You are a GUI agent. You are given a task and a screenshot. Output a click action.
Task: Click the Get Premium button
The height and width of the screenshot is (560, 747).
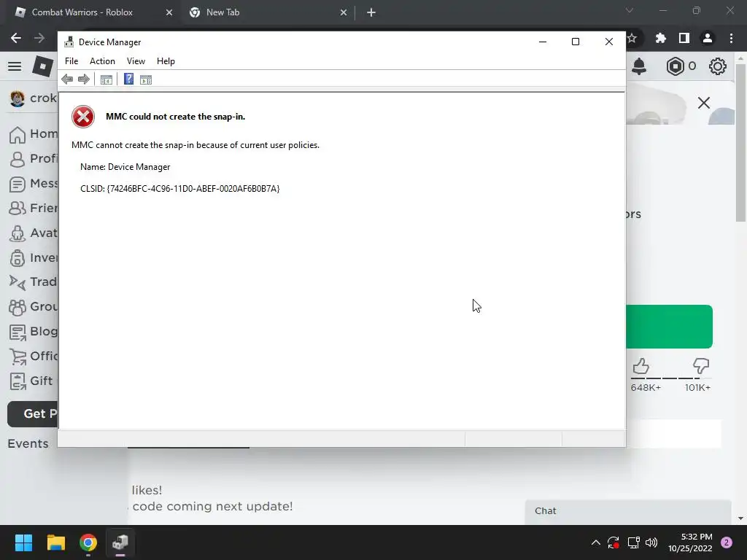32,414
